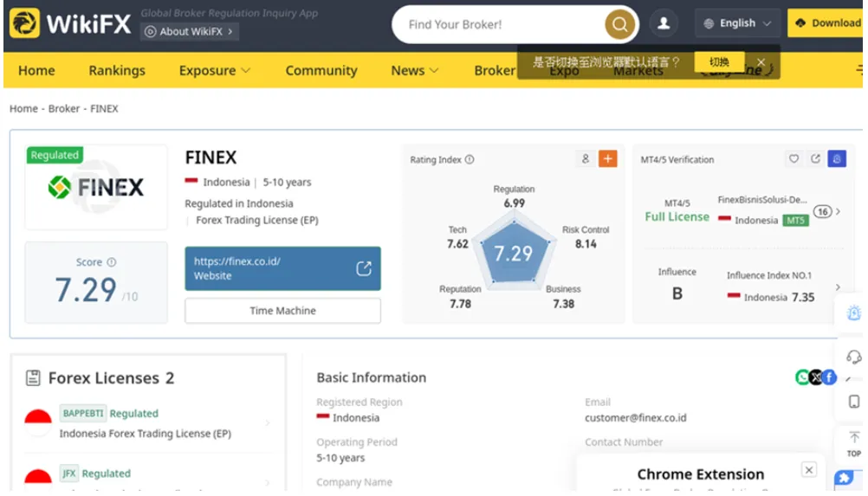Expand the Exposure menu
The width and height of the screenshot is (868, 496).
[214, 70]
